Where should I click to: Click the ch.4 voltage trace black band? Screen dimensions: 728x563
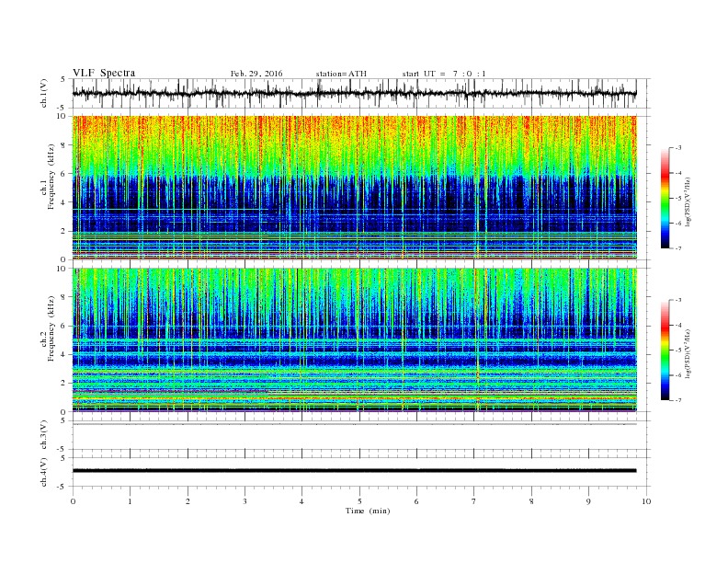(355, 471)
